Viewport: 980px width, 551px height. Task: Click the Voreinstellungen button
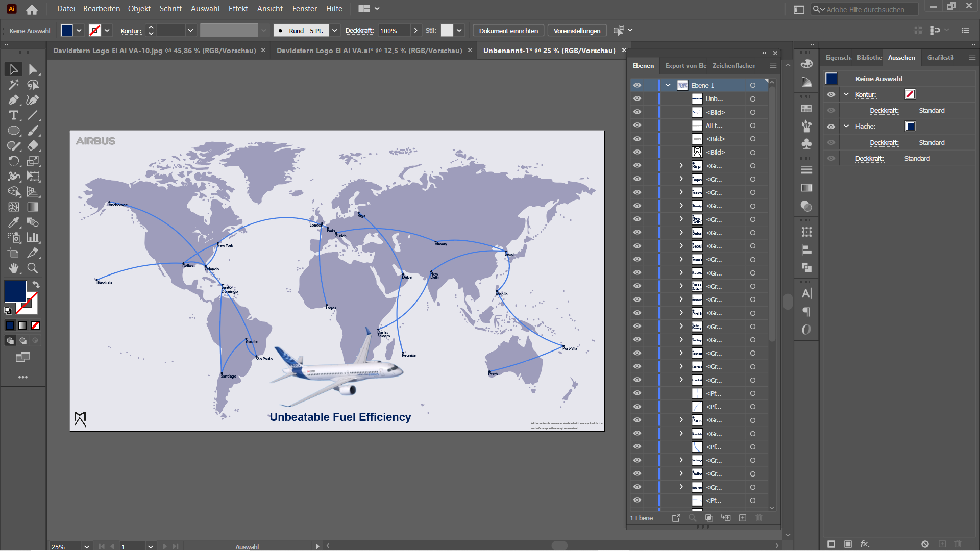pyautogui.click(x=577, y=31)
